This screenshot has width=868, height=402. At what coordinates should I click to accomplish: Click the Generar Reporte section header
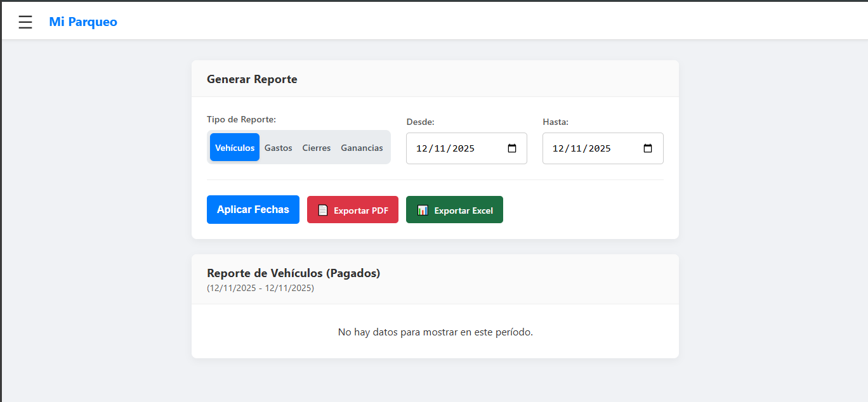252,79
